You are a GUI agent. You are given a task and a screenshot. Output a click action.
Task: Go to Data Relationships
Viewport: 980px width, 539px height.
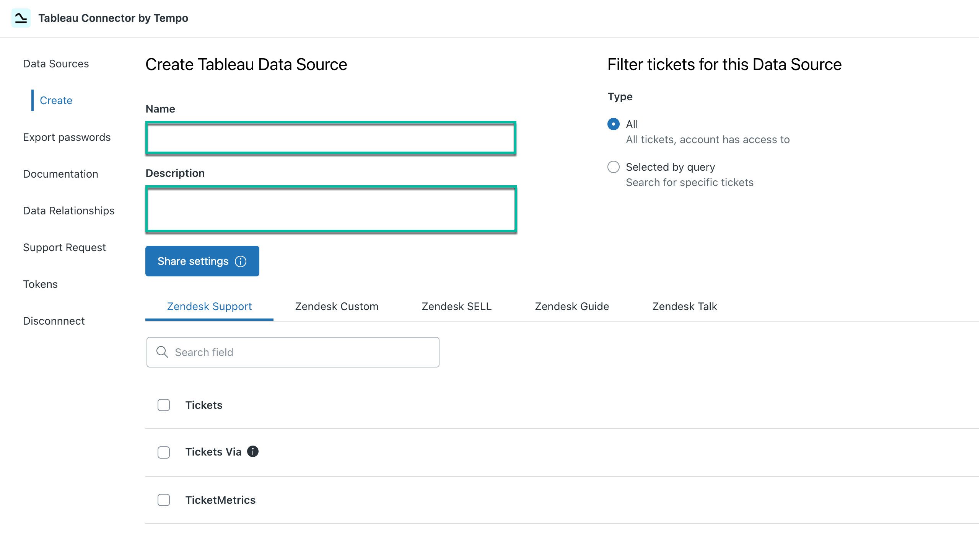coord(69,210)
